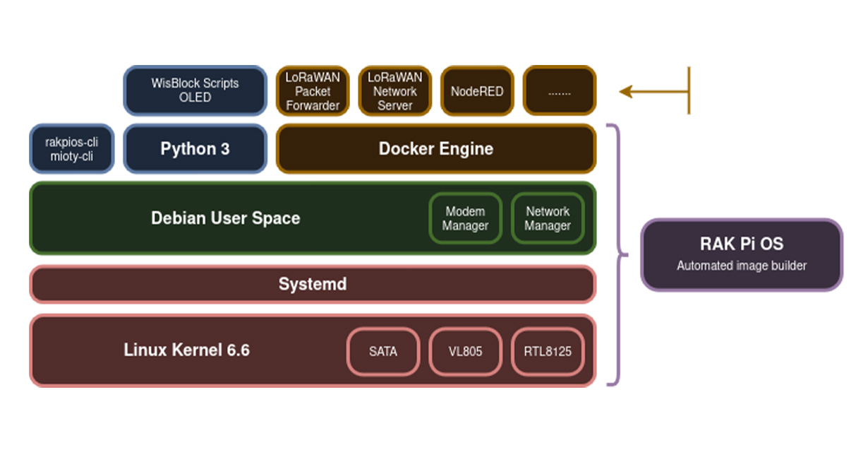The height and width of the screenshot is (462, 868).
Task: Select the rakpios-cli mioty-cli block
Action: pos(72,149)
